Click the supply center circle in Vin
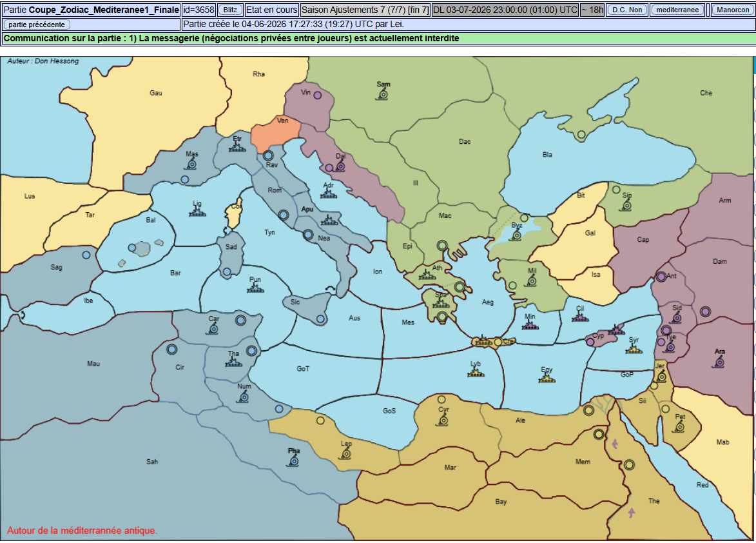 318,95
